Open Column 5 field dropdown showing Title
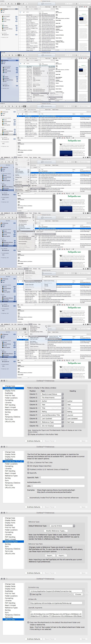The width and height of the screenshot is (91, 644). click(52, 408)
